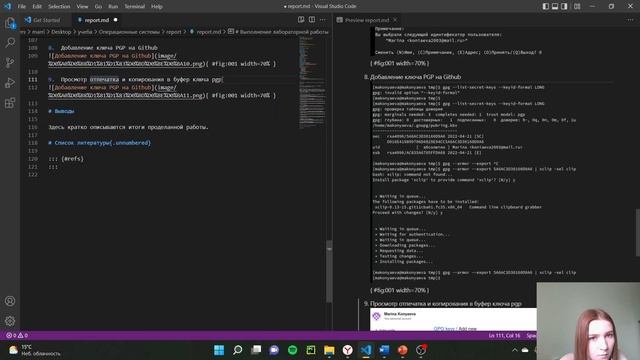Click the '::: {#refs}' line in editor
This screenshot has width=640, height=360.
[66, 159]
